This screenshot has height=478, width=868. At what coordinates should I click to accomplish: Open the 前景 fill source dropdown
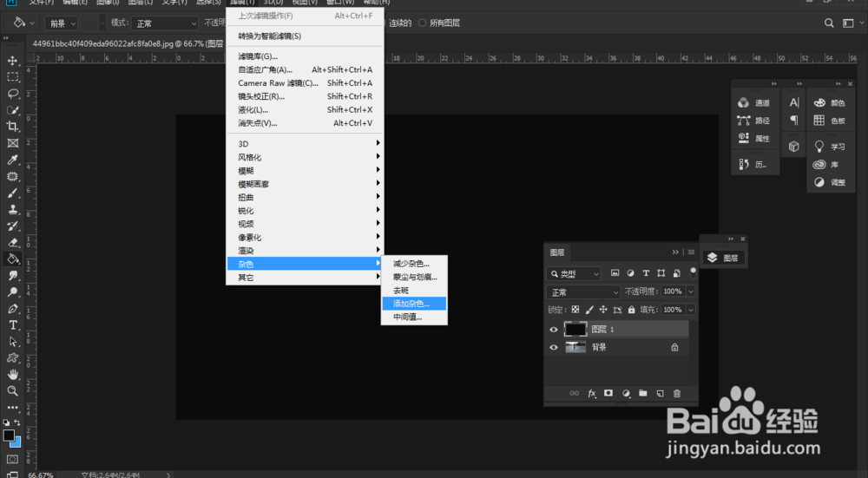tap(61, 23)
